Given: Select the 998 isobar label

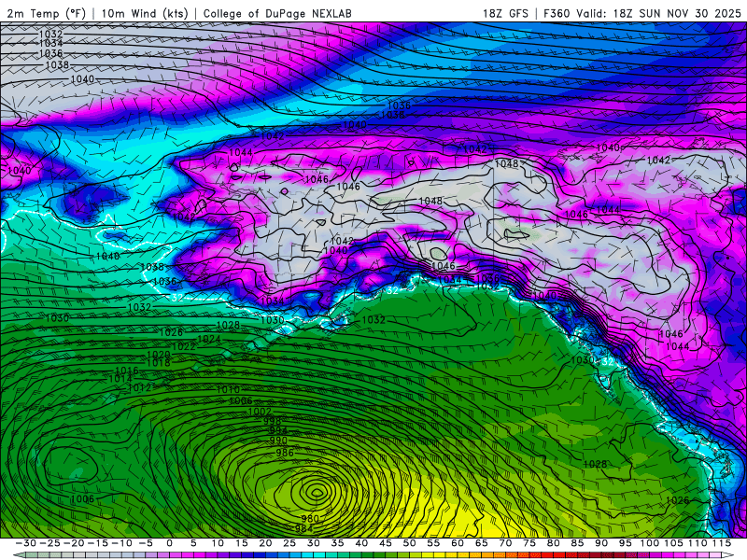Looking at the screenshot, I should [273, 422].
